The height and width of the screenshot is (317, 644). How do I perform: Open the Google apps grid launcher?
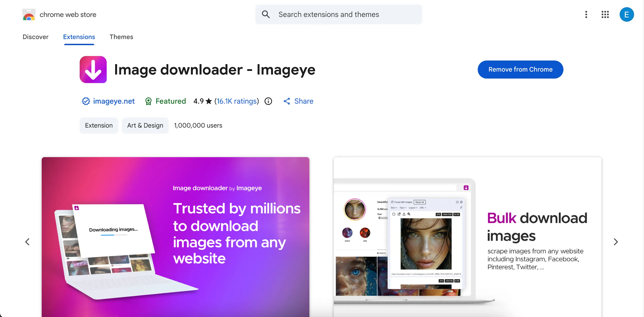tap(605, 14)
